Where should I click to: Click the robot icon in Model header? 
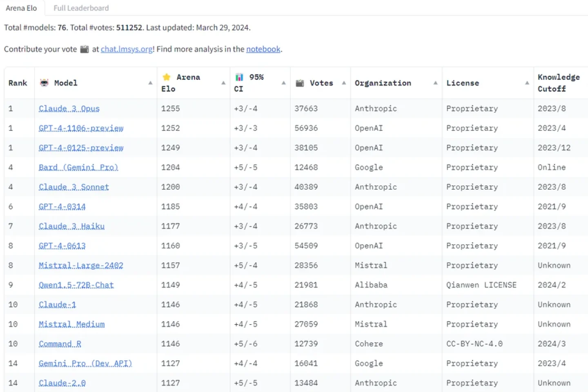coord(44,83)
